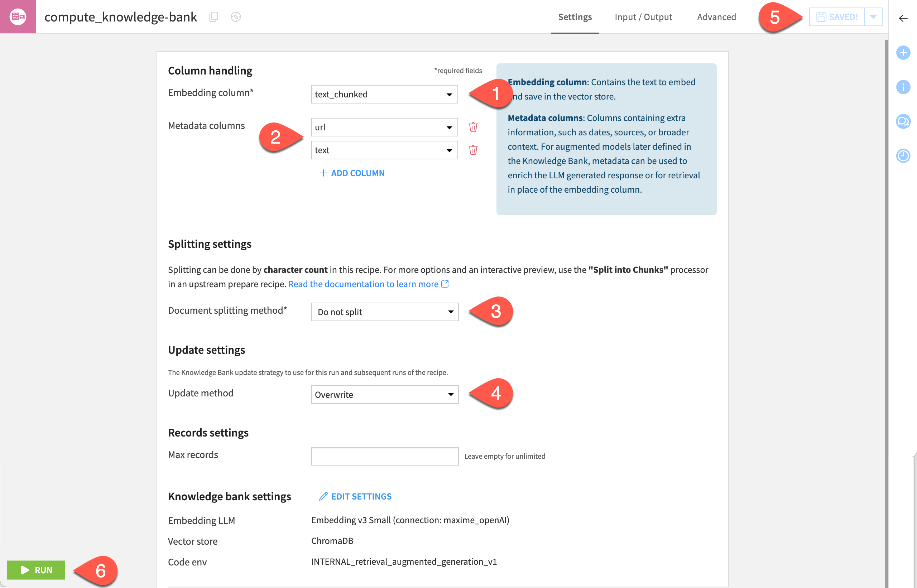Open the discussions chat sidebar icon

903,121
